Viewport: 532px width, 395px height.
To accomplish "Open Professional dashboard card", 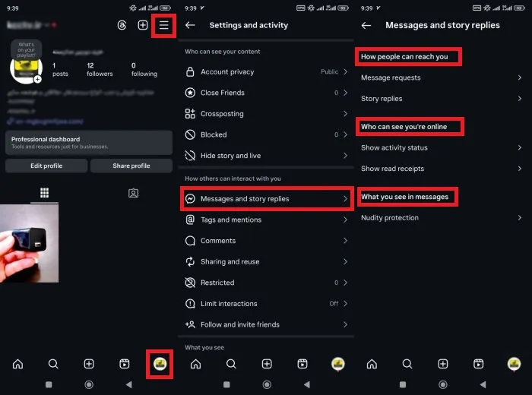I will click(89, 143).
